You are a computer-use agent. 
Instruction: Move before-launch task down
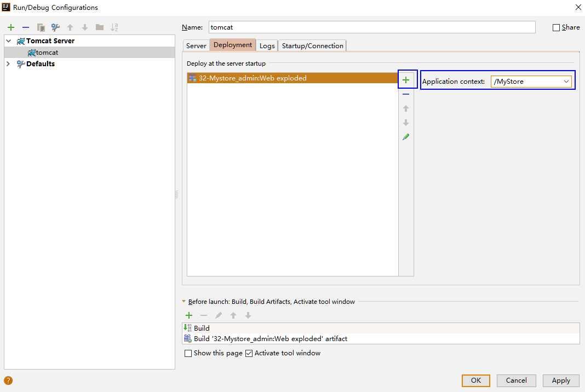pos(248,315)
